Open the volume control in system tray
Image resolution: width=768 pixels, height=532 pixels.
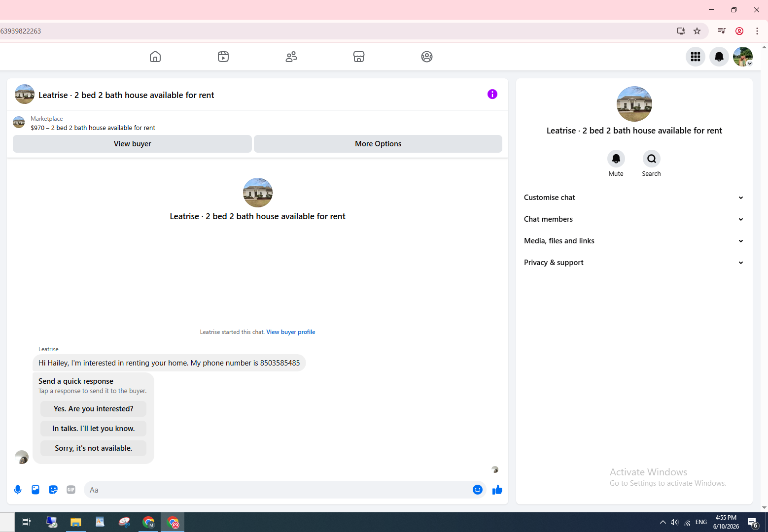pos(674,522)
